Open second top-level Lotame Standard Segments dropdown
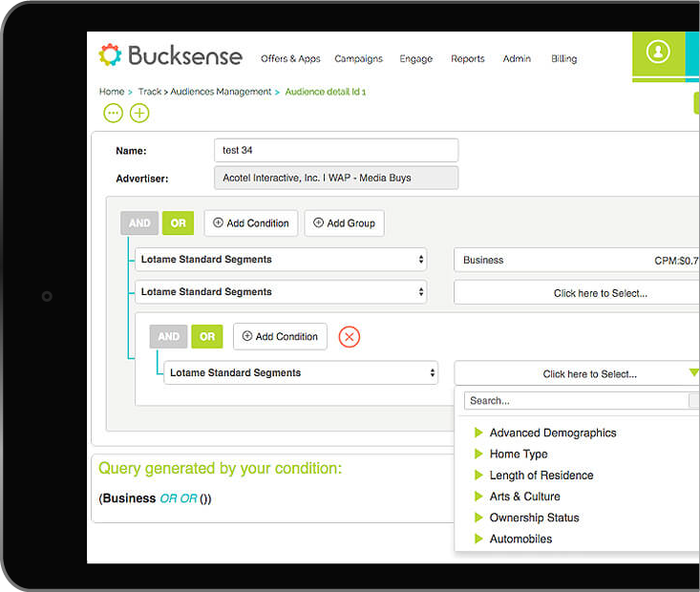700x592 pixels. tap(281, 292)
